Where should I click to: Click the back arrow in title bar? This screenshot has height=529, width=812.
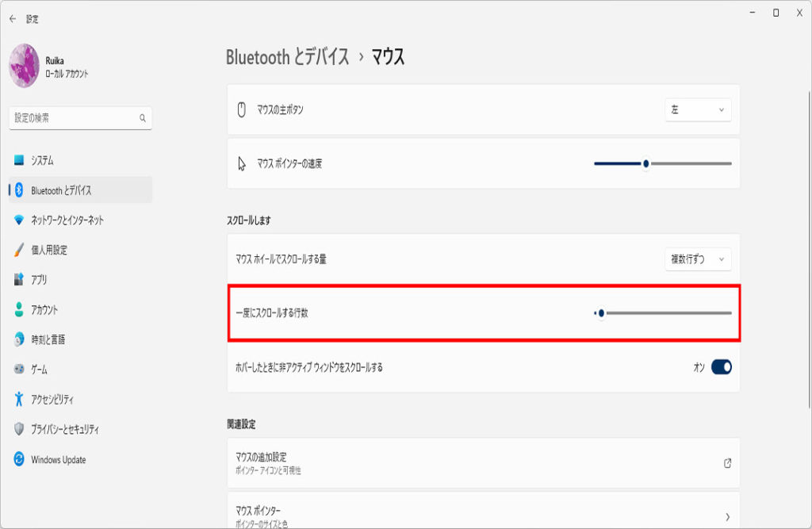click(13, 18)
